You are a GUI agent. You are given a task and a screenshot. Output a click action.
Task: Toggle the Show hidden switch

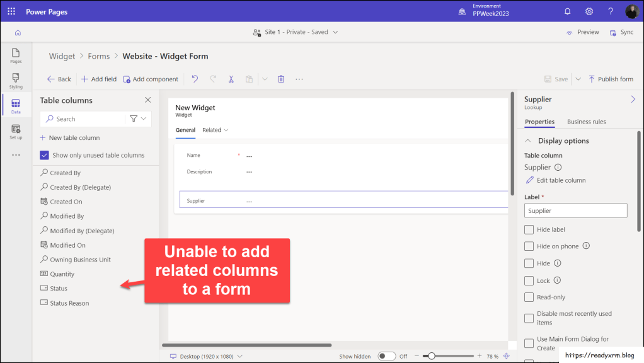tap(386, 356)
